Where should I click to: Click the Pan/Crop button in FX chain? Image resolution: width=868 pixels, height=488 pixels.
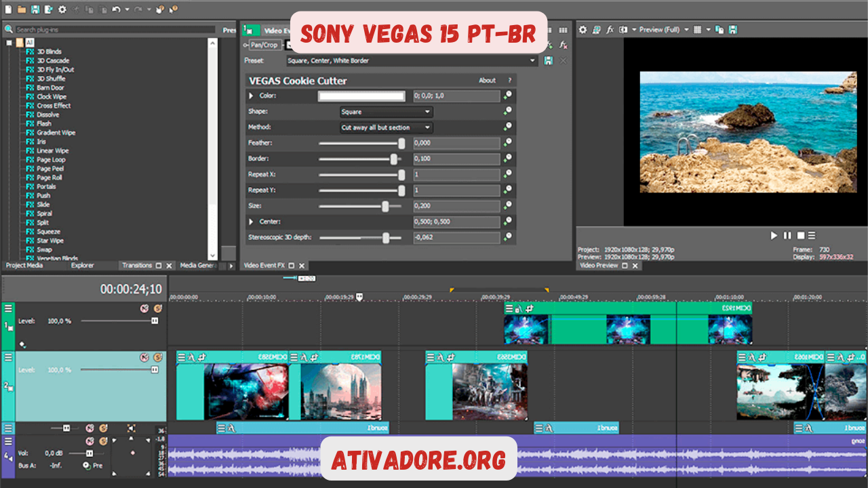[x=264, y=45]
